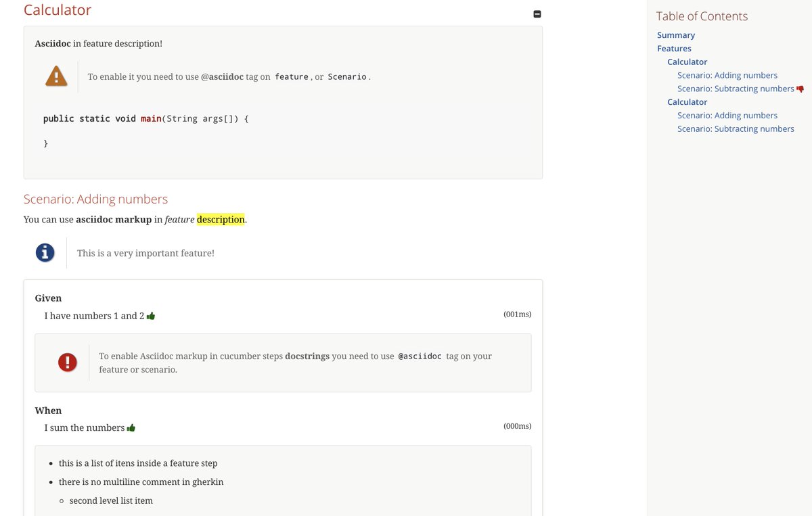Open the Summary link in Table of Contents

[x=676, y=35]
